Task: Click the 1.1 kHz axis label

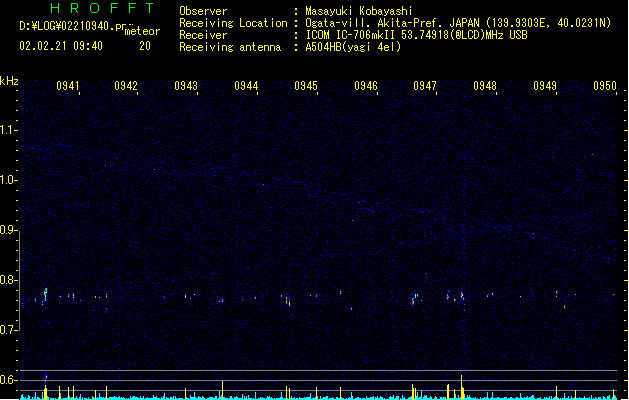Action: tap(8, 130)
